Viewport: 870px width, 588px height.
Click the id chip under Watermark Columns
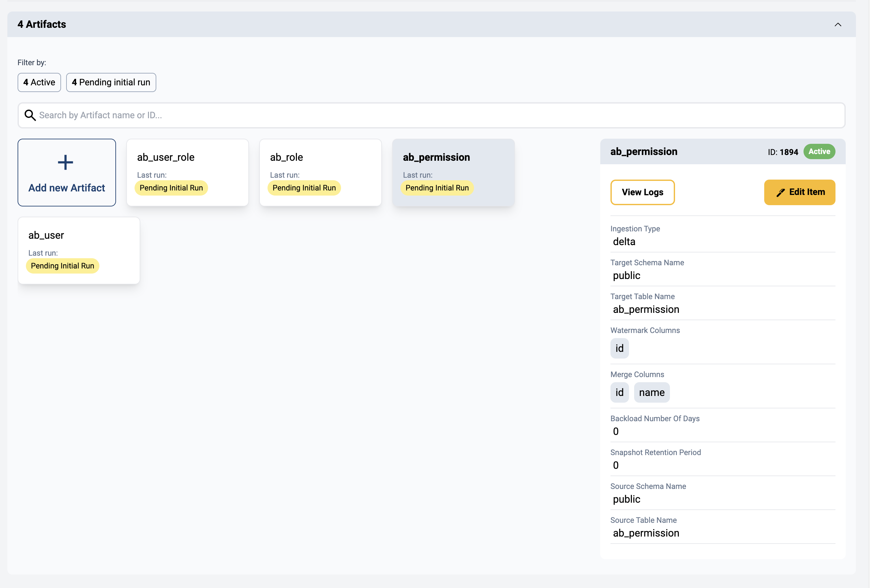[619, 348]
